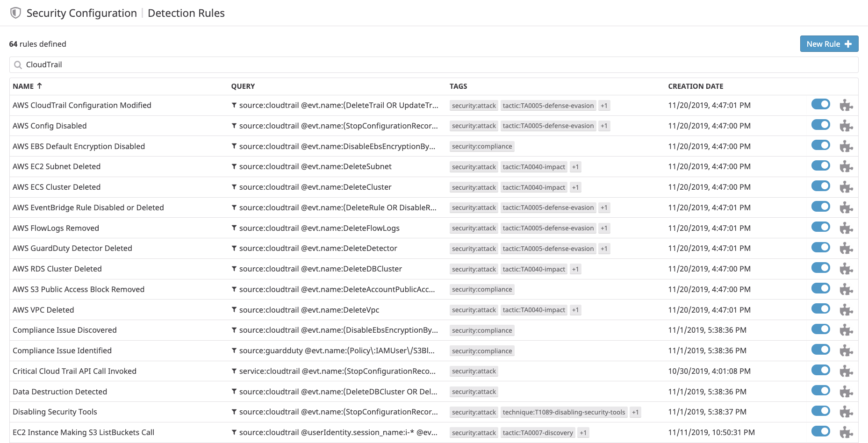Select the source:guardduty query of Compliance Issue Identified

click(337, 350)
